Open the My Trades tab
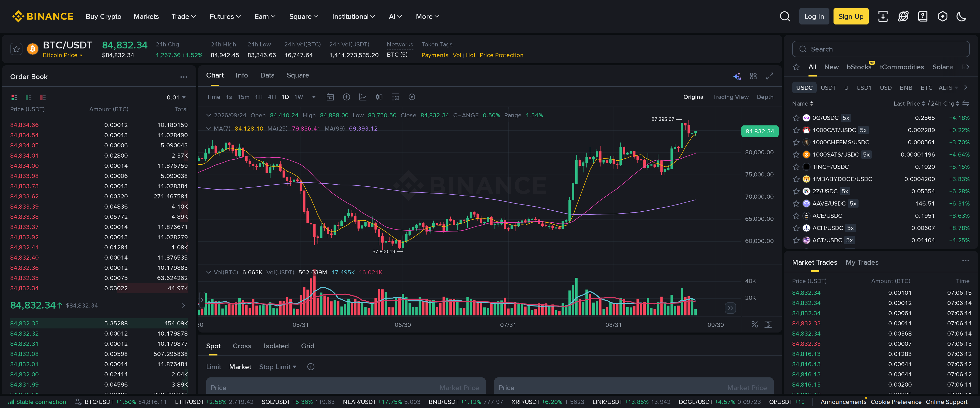 point(862,262)
